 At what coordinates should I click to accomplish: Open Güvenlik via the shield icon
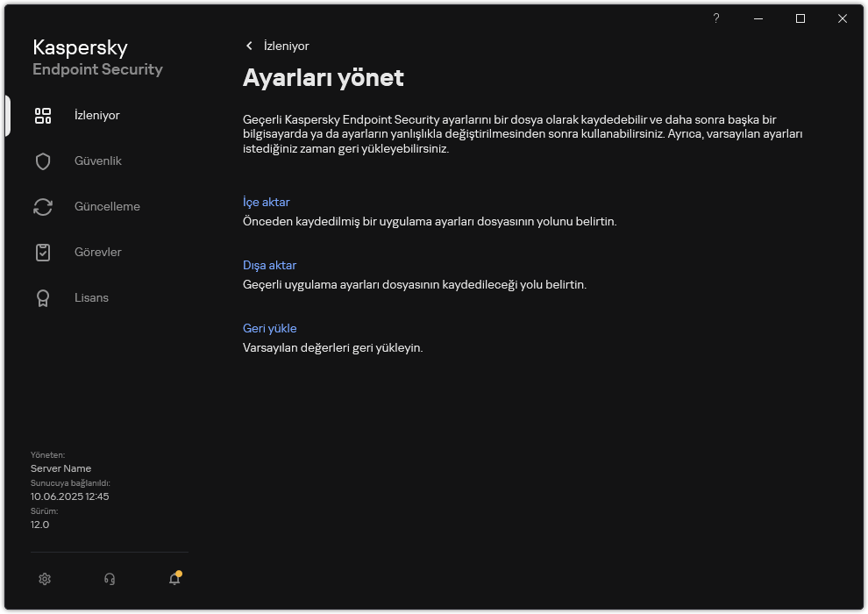tap(43, 161)
